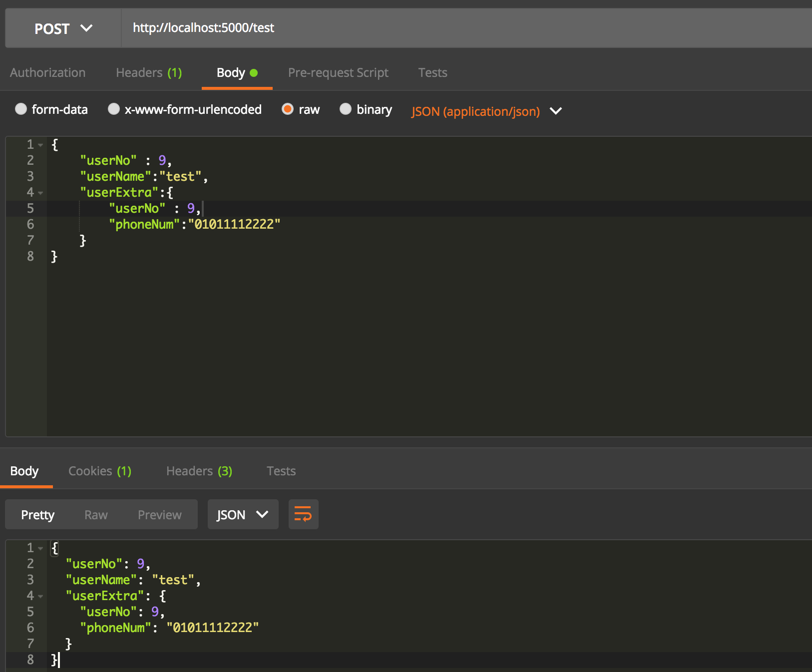Collapse the userExtra fold arrow in request body
812x672 pixels.
40,193
